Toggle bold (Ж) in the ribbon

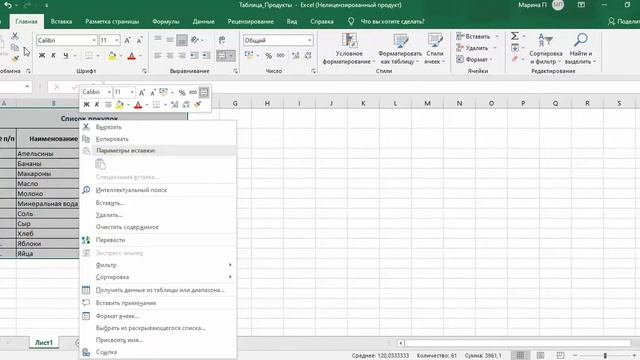(42, 56)
